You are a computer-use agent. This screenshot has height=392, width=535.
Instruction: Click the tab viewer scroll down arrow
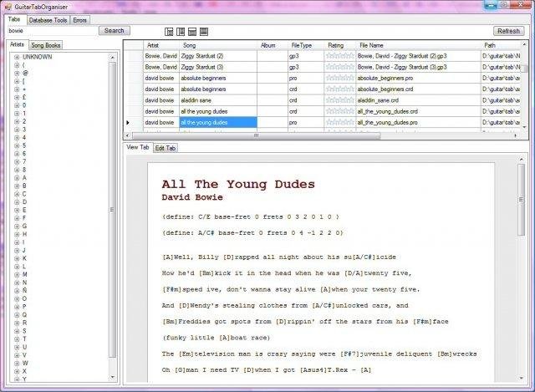pyautogui.click(x=521, y=378)
